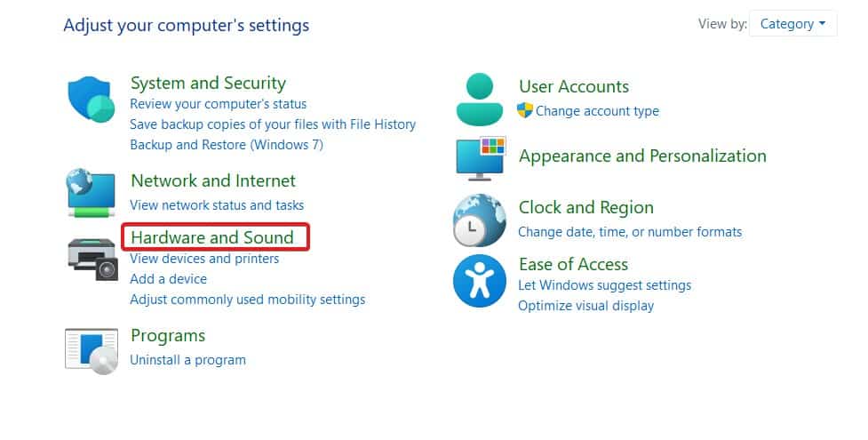Click the Hardware and Sound printer icon
Viewport: 868px width, 440px height.
(92, 259)
